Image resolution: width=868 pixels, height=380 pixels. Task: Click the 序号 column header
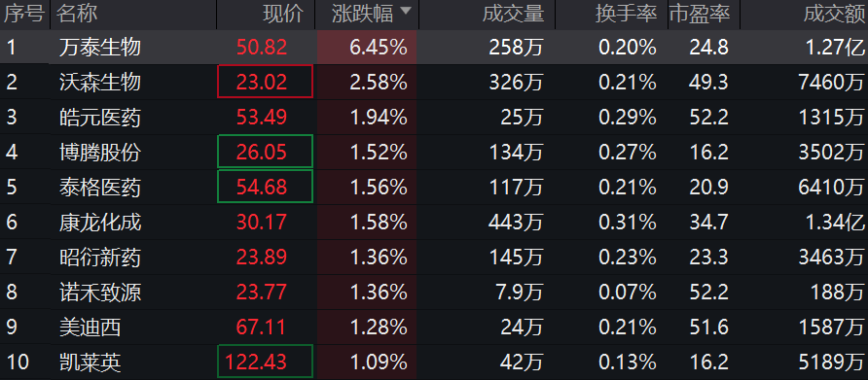click(x=23, y=14)
